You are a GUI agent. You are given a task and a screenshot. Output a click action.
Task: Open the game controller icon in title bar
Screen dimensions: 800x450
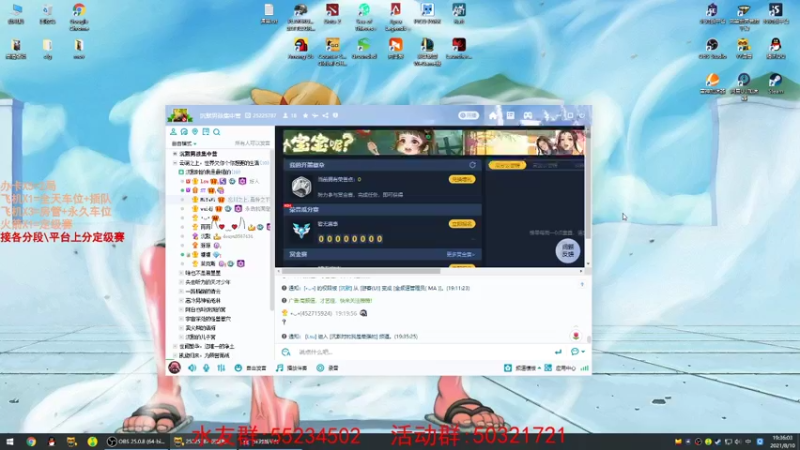pyautogui.click(x=528, y=116)
